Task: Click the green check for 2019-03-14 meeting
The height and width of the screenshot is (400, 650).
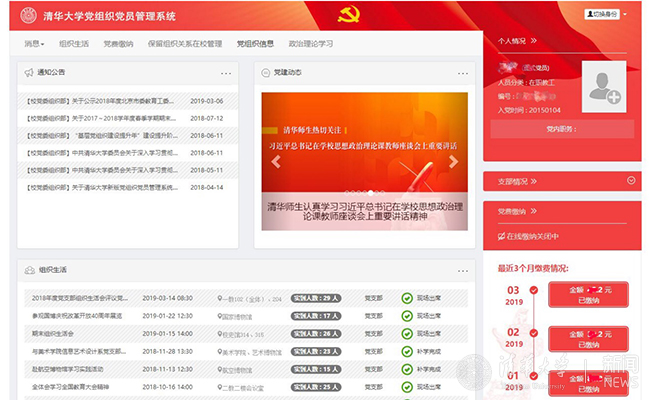Action: (407, 298)
